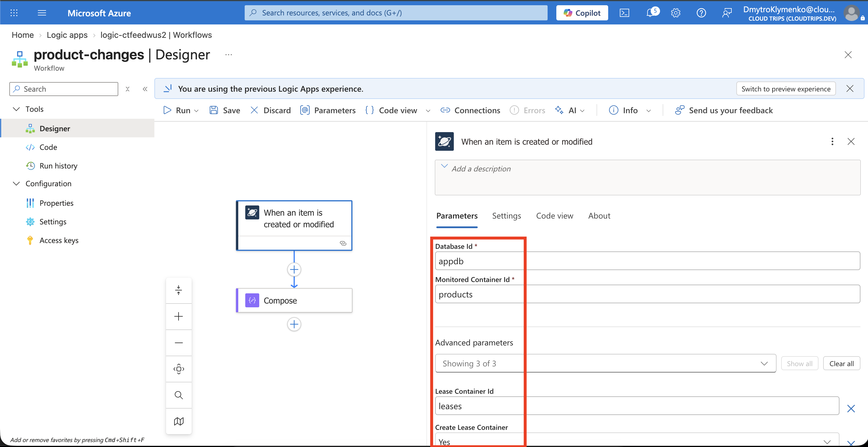
Task: Open portal settings gear
Action: pyautogui.click(x=675, y=13)
